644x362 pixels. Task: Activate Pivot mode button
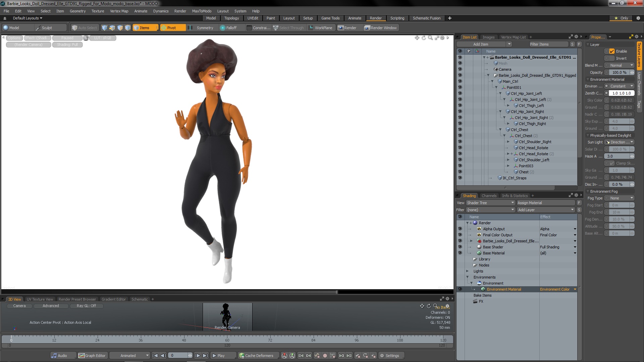tap(172, 28)
